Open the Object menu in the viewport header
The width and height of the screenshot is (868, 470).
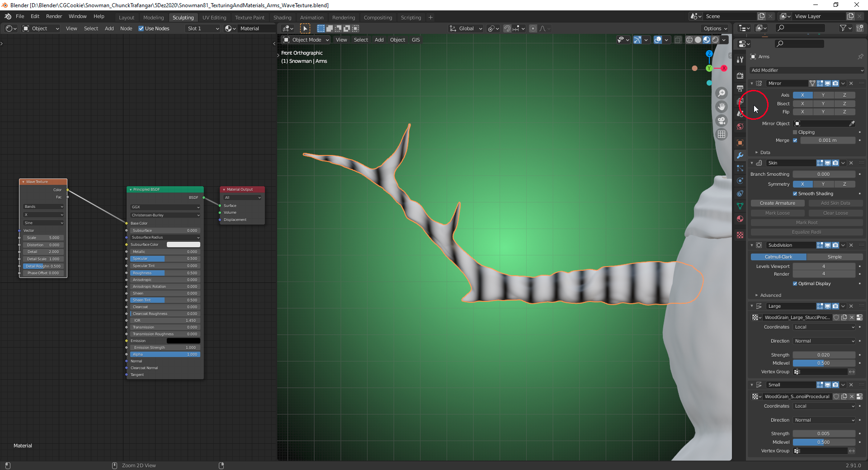[x=397, y=40]
